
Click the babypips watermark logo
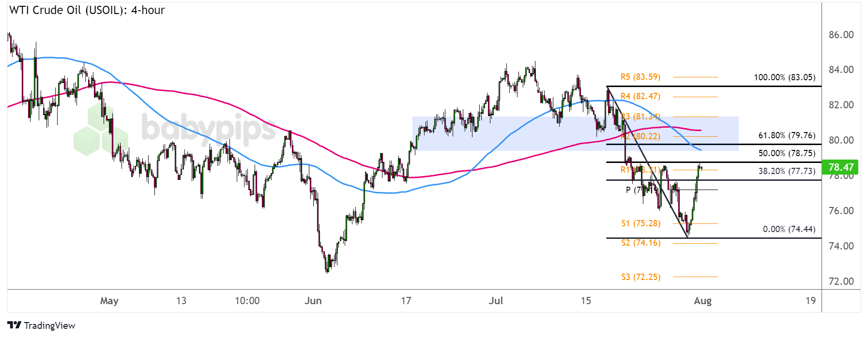tap(175, 129)
